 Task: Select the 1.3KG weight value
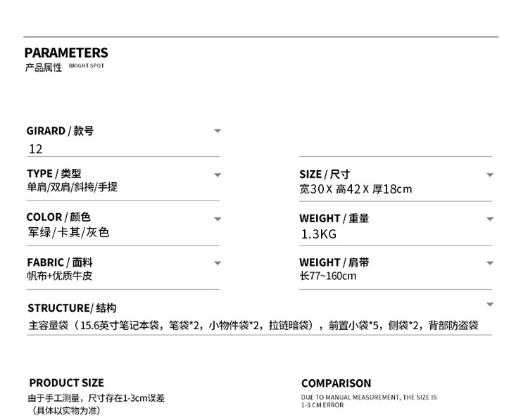pos(319,234)
